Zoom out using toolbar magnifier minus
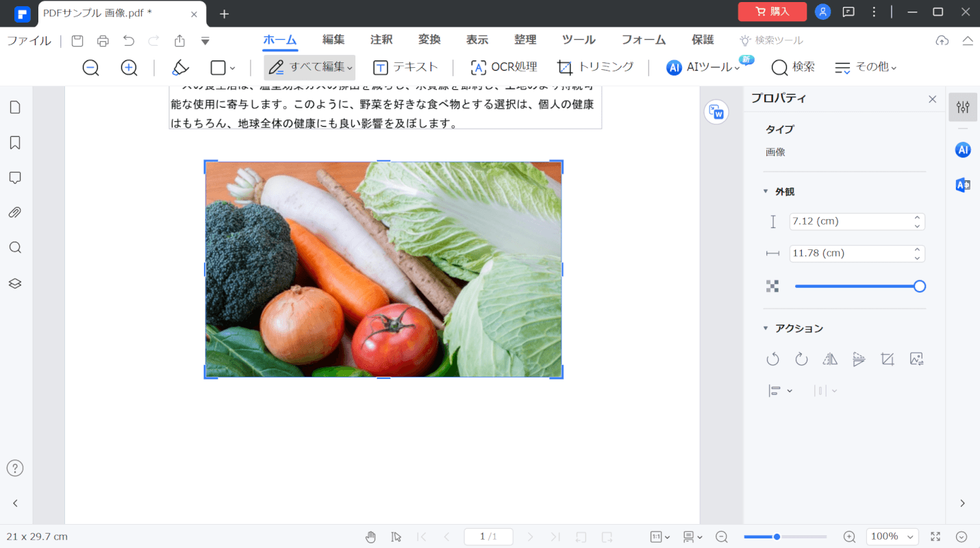The width and height of the screenshot is (980, 548). point(90,67)
